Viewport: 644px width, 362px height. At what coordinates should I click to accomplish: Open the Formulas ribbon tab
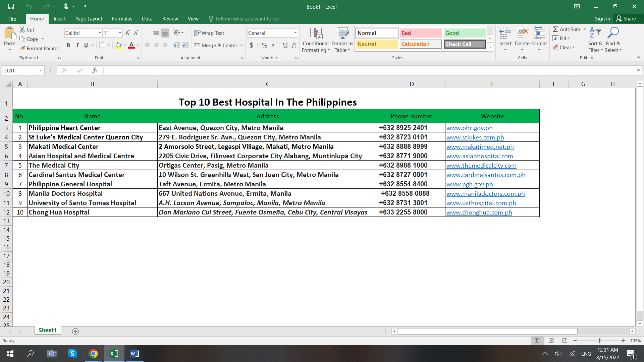point(122,19)
